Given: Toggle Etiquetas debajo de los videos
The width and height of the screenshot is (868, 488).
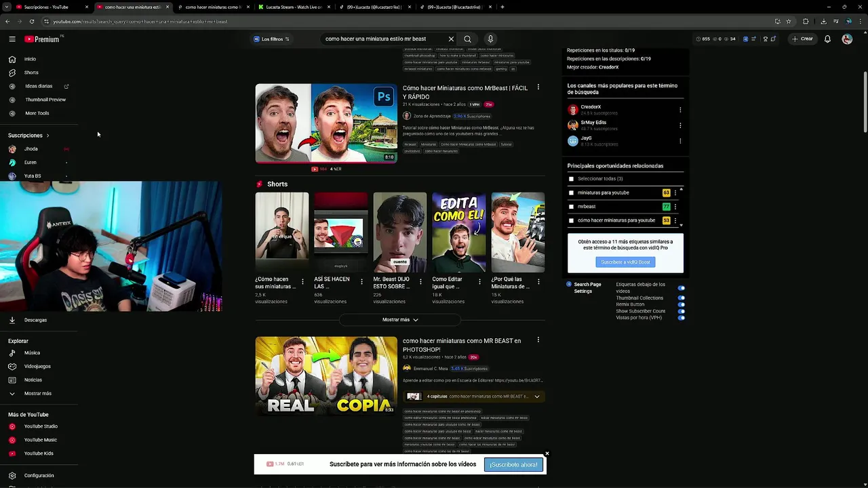Looking at the screenshot, I should [682, 288].
